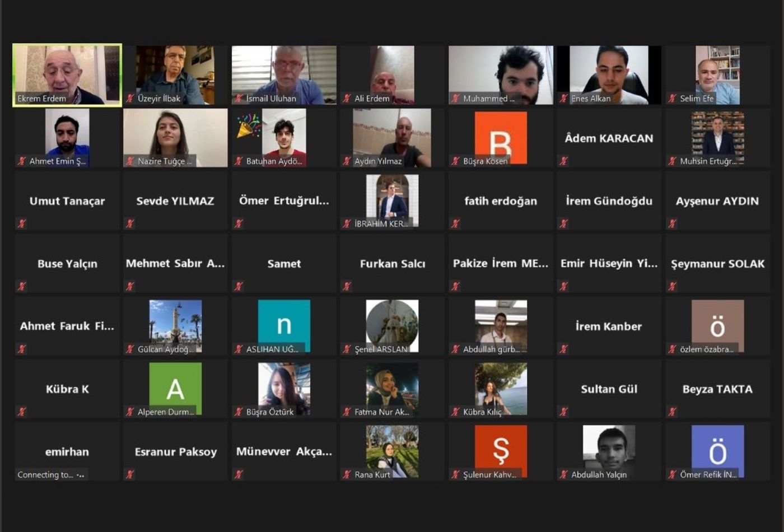This screenshot has width=784, height=532.
Task: Select Alperen Durm... green 'A' avatar
Action: tap(175, 389)
